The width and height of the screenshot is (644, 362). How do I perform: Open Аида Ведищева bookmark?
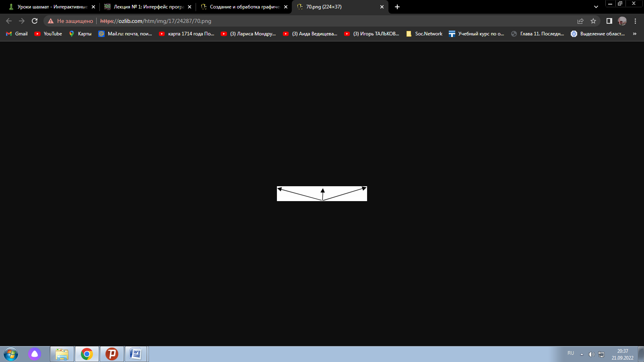(x=310, y=34)
